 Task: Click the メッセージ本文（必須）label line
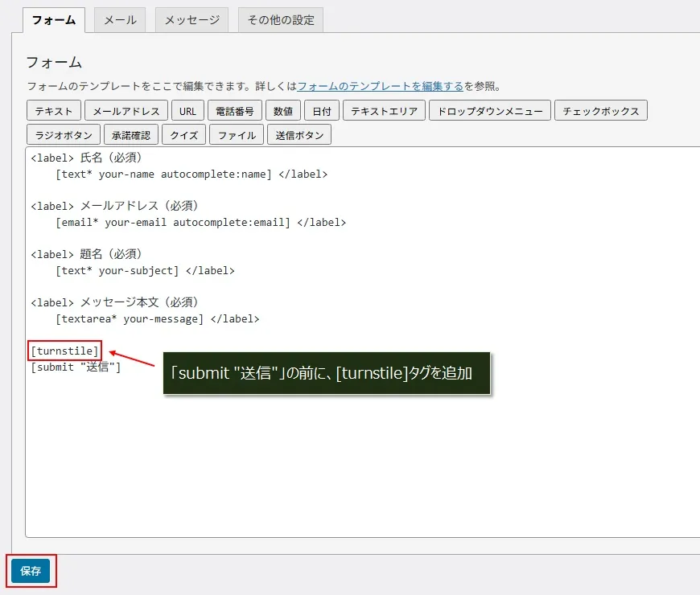click(x=115, y=302)
